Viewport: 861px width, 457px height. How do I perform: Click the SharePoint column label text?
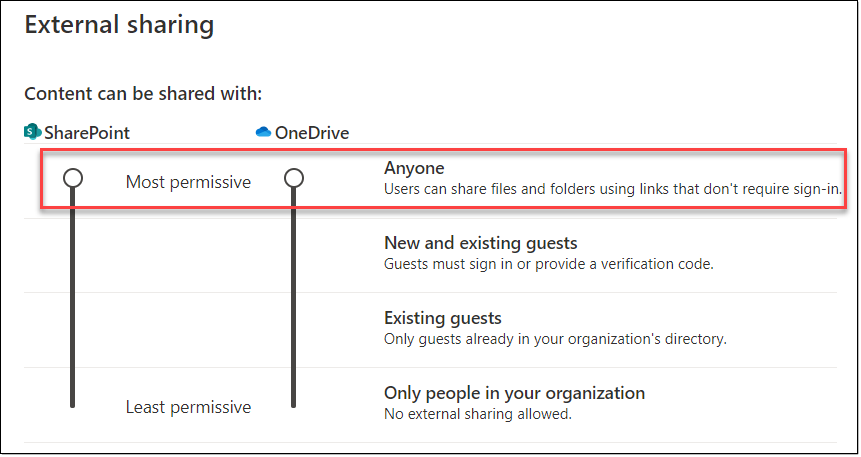[x=86, y=132]
